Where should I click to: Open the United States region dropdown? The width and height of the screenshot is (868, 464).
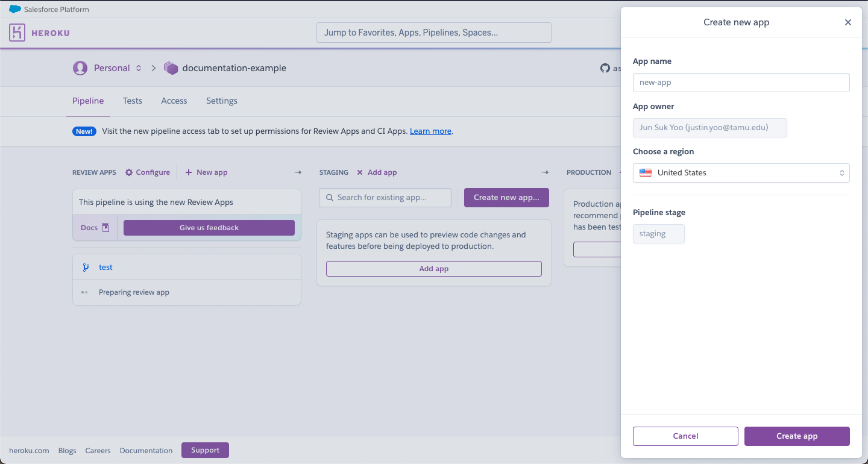pyautogui.click(x=741, y=173)
